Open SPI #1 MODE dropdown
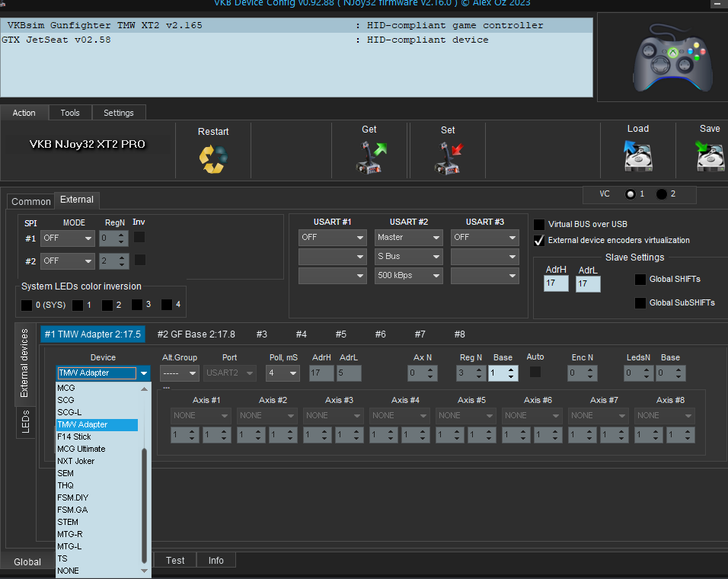This screenshot has width=728, height=579. pos(67,238)
